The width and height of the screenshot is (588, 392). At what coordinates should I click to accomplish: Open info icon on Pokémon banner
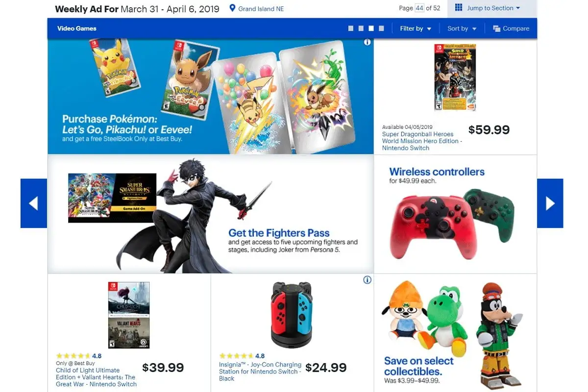click(367, 43)
